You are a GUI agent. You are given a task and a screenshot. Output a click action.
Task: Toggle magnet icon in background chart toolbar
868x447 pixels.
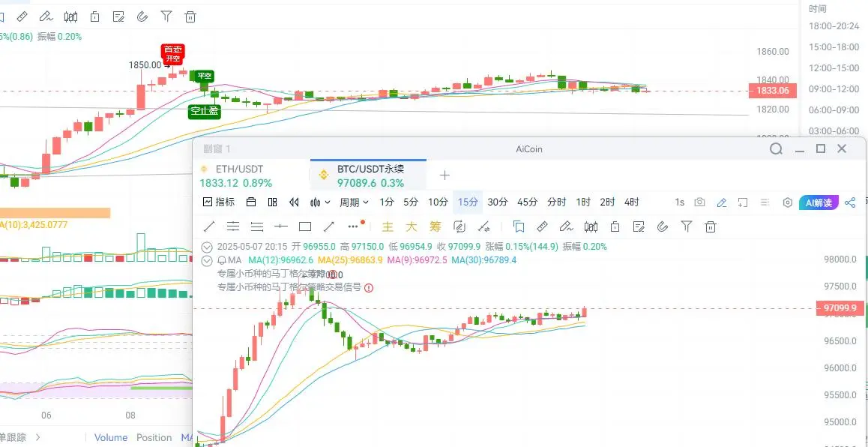(x=142, y=16)
